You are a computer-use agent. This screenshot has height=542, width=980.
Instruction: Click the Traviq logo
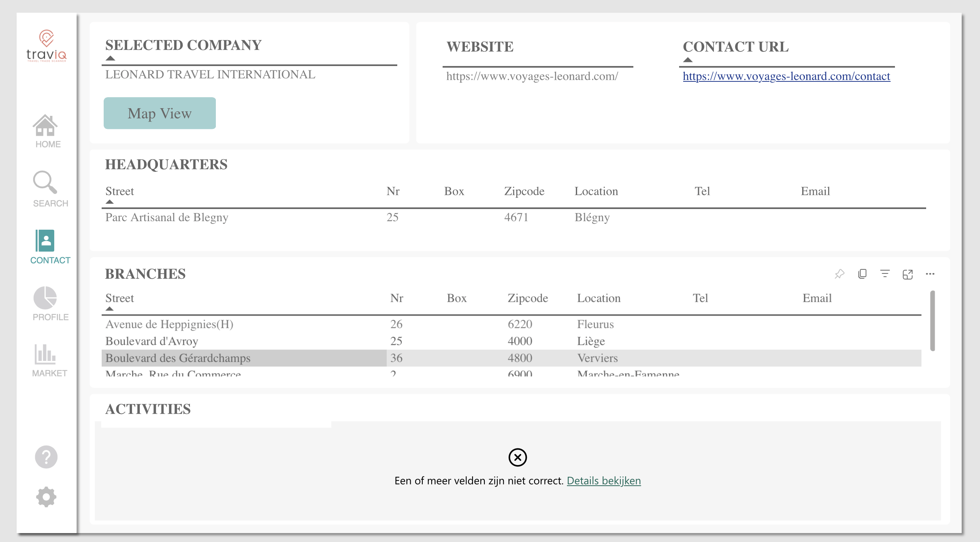(x=46, y=46)
